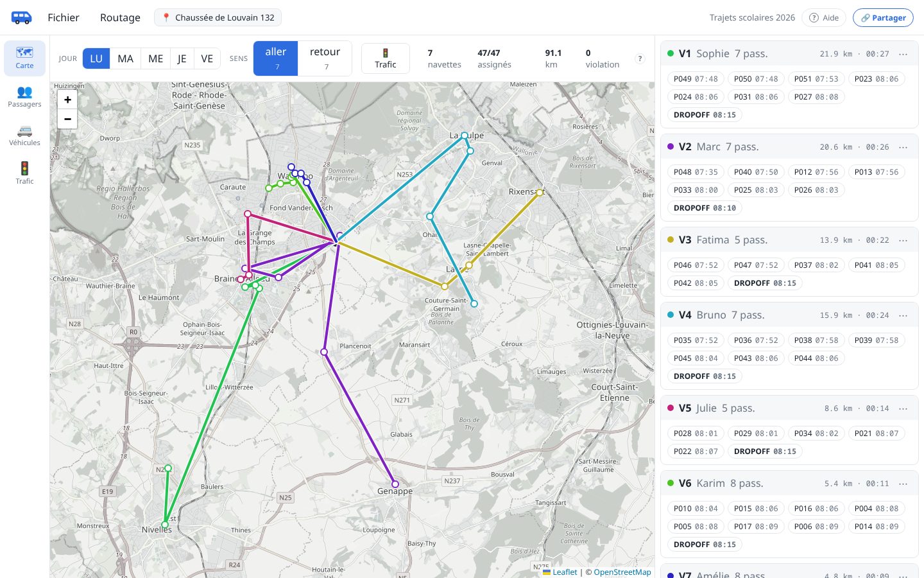Open the Fichier menu
The image size is (924, 578).
[64, 17]
